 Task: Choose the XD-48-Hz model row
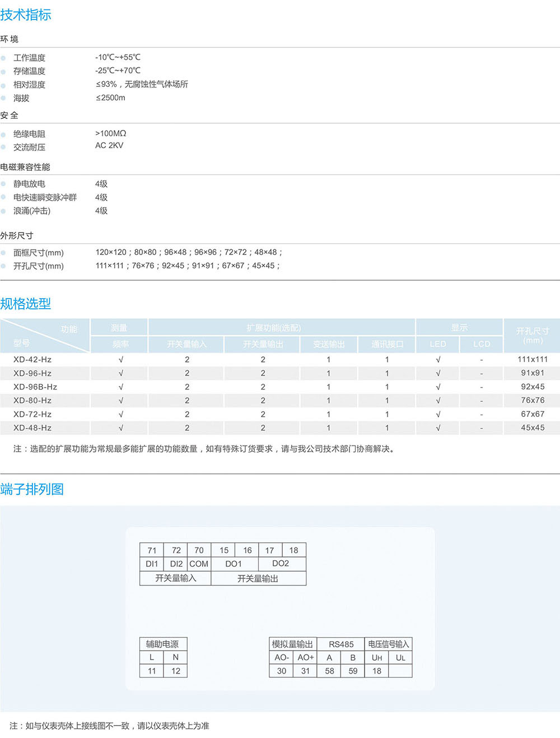click(x=32, y=428)
